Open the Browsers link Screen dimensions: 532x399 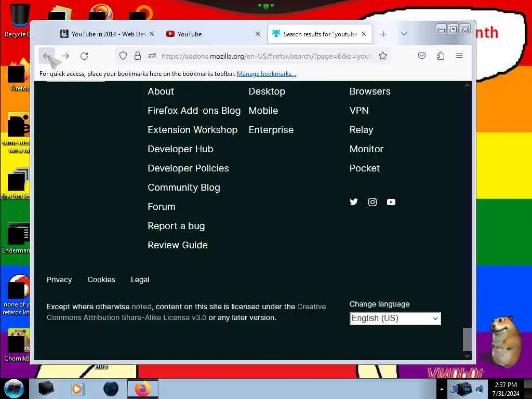(x=370, y=91)
